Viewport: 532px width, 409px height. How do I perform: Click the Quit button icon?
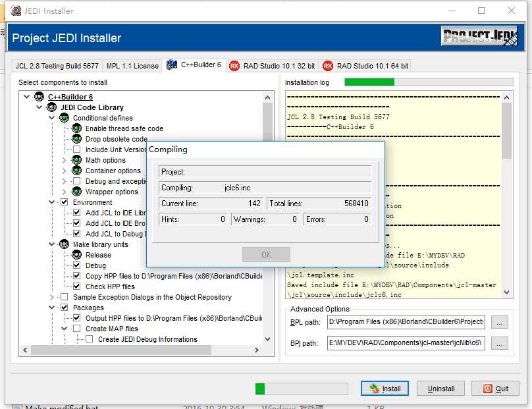pyautogui.click(x=487, y=389)
